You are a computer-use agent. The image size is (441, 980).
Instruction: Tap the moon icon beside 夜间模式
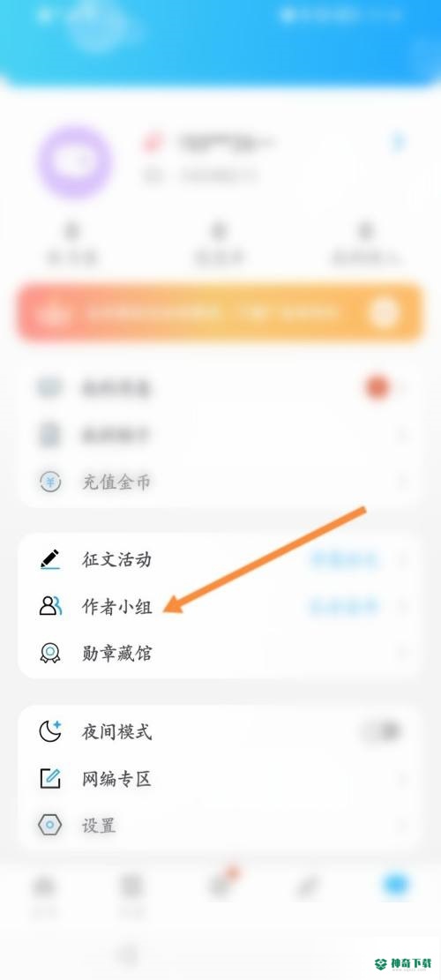coord(50,731)
